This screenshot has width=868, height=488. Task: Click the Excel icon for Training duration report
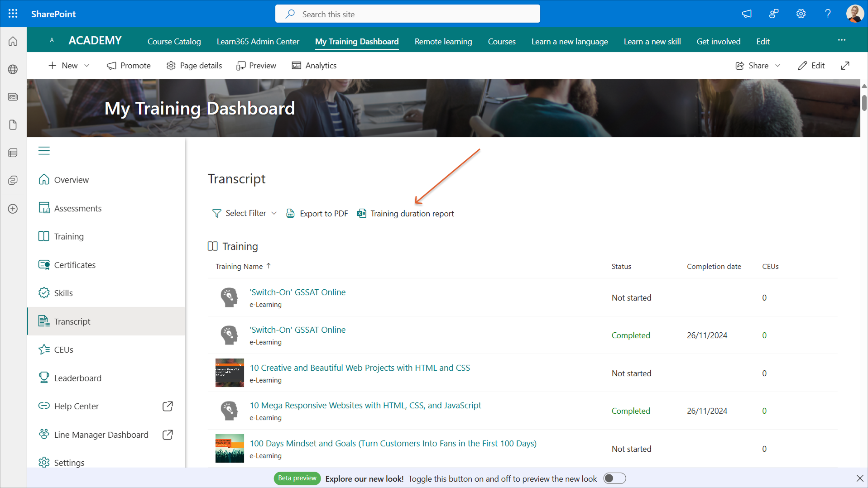[x=361, y=214]
